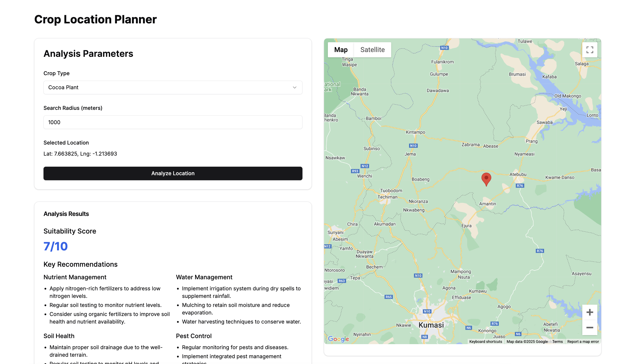Screen dimensions: 619x364
Task: Open Keyboard shortcuts on map
Action: click(485, 342)
